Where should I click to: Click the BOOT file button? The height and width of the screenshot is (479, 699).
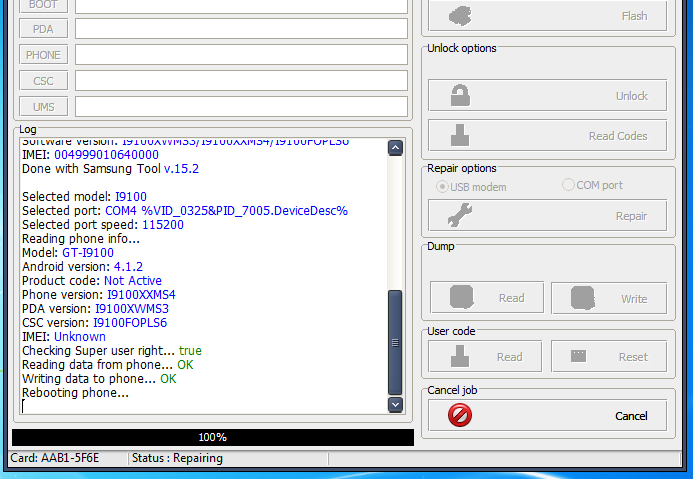44,5
